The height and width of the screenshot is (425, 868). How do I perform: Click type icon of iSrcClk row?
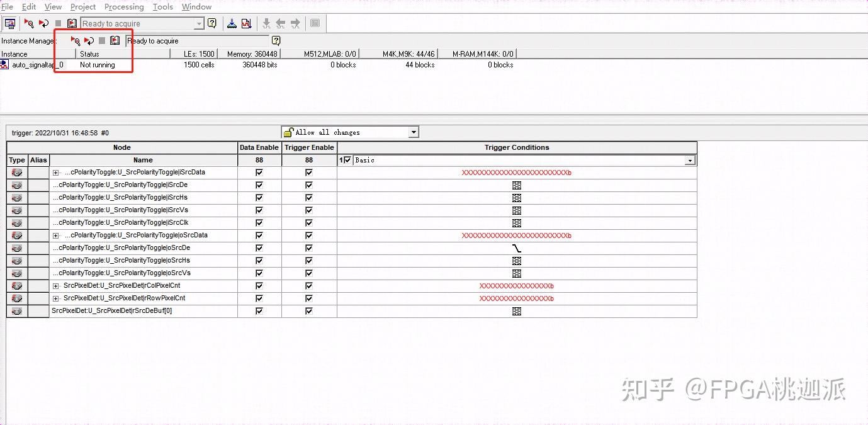(x=17, y=223)
